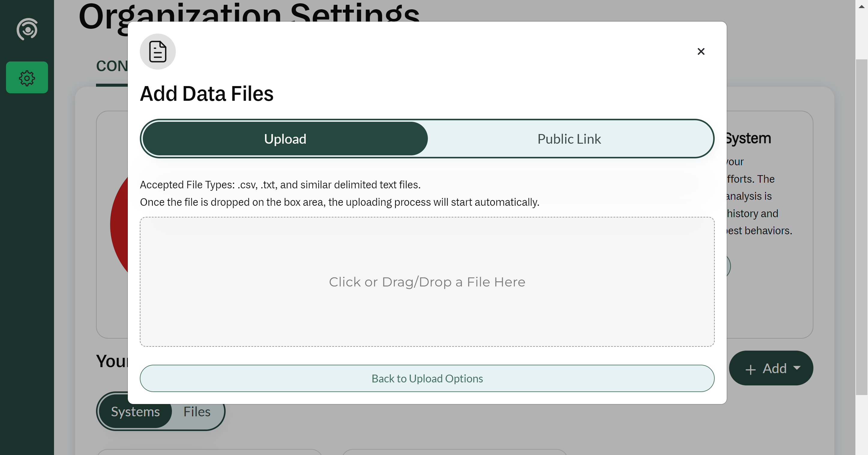Viewport: 868px width, 455px height.
Task: Select the Systems tab
Action: coord(135,411)
